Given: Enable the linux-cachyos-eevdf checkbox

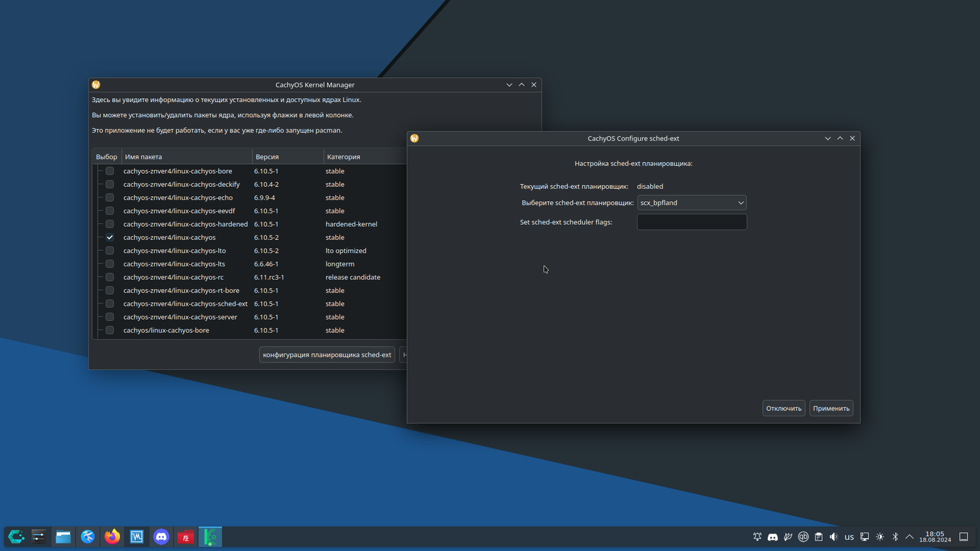Looking at the screenshot, I should click(110, 211).
